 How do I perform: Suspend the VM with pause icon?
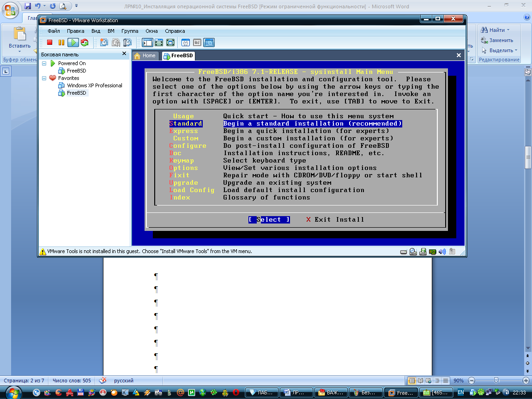coord(61,42)
